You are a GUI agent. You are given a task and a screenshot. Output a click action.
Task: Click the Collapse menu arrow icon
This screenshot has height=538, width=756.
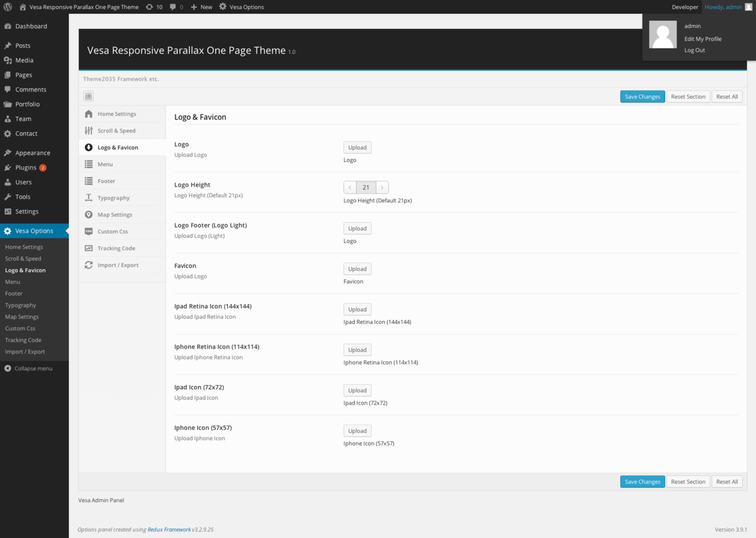tap(8, 369)
